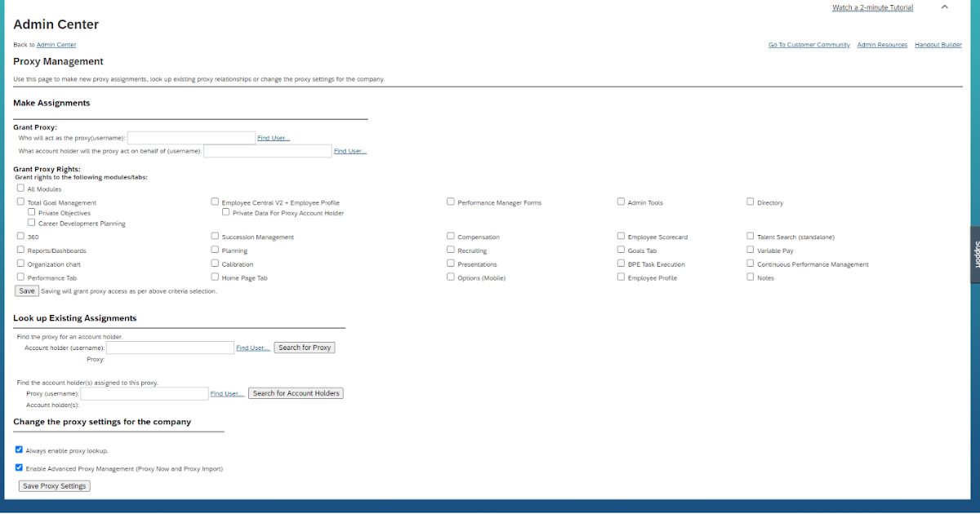Check Total Goal Management rights
Image resolution: width=980 pixels, height=514 pixels.
pos(20,202)
